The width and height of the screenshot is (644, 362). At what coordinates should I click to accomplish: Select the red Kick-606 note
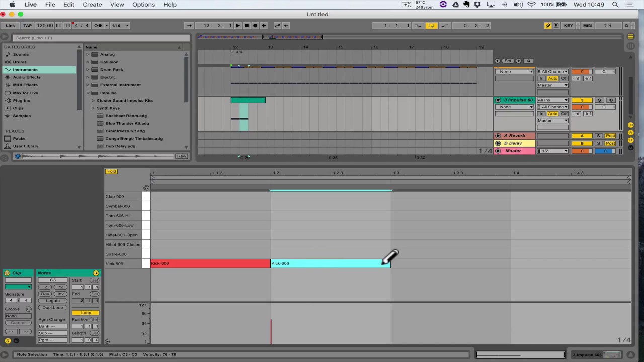(210, 263)
